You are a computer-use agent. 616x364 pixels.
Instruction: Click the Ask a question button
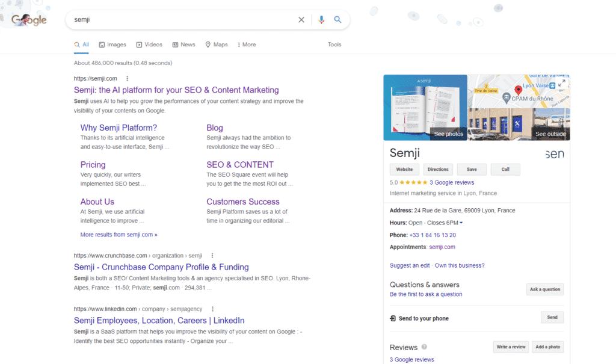click(x=545, y=289)
